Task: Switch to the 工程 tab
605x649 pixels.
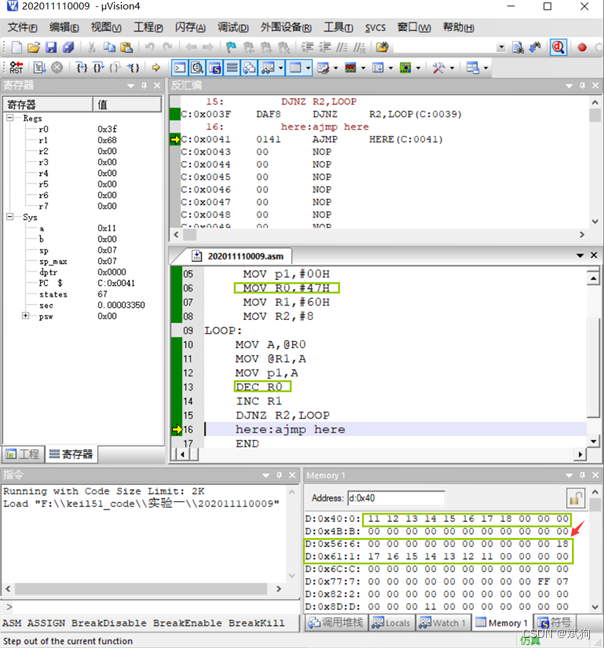Action: click(x=24, y=454)
